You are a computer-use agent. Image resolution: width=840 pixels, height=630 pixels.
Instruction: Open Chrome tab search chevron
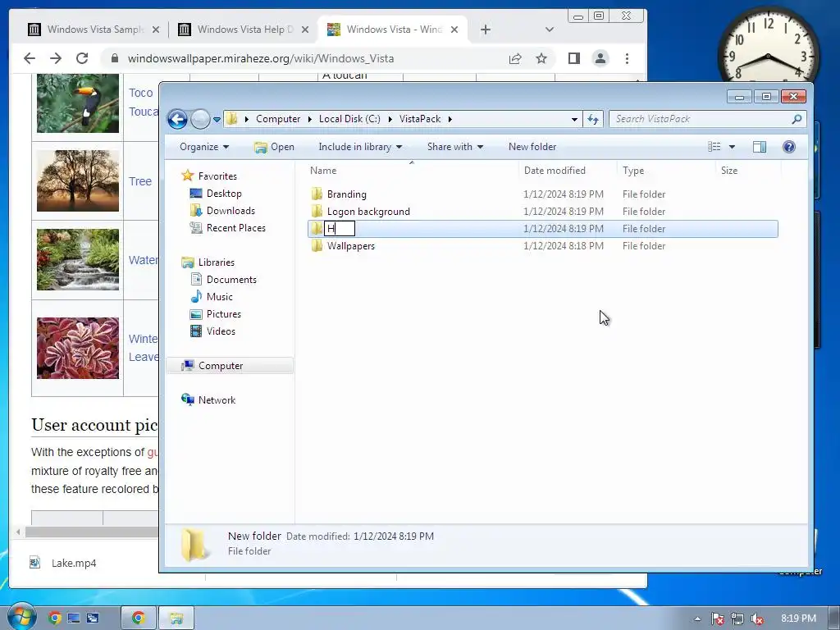point(549,30)
